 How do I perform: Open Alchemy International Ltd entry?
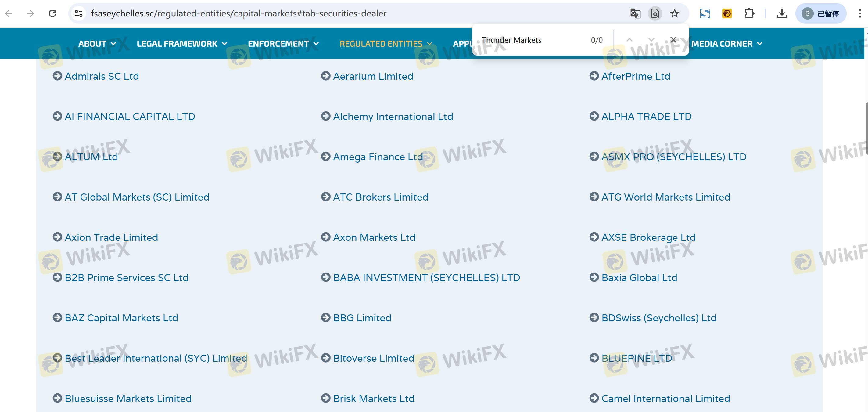coord(393,117)
